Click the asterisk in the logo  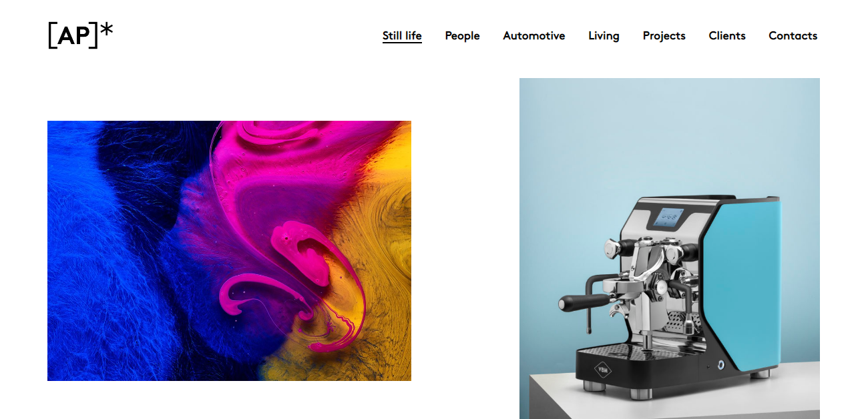pos(106,29)
